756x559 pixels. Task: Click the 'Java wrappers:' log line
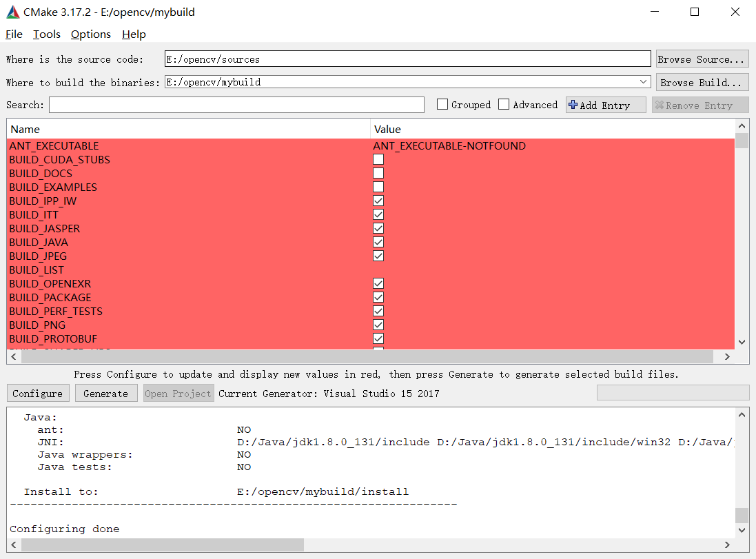coord(144,455)
